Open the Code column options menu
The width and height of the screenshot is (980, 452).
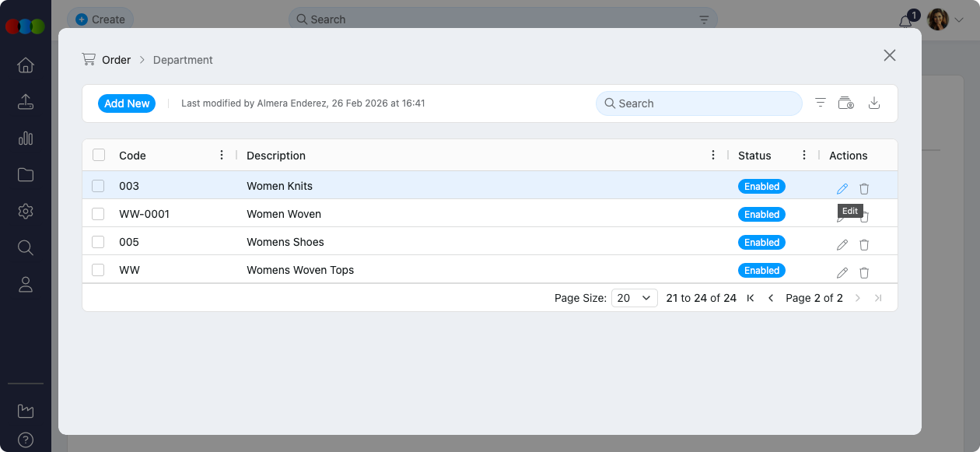click(x=222, y=155)
